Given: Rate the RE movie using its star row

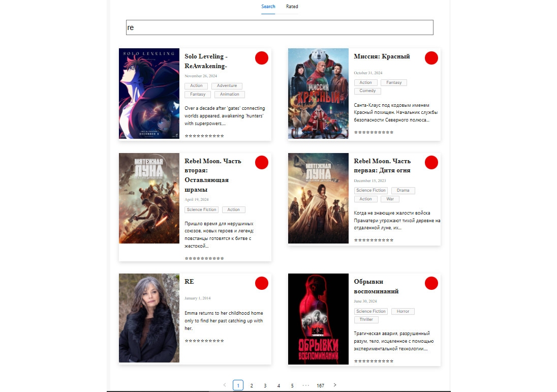Looking at the screenshot, I should [204, 341].
